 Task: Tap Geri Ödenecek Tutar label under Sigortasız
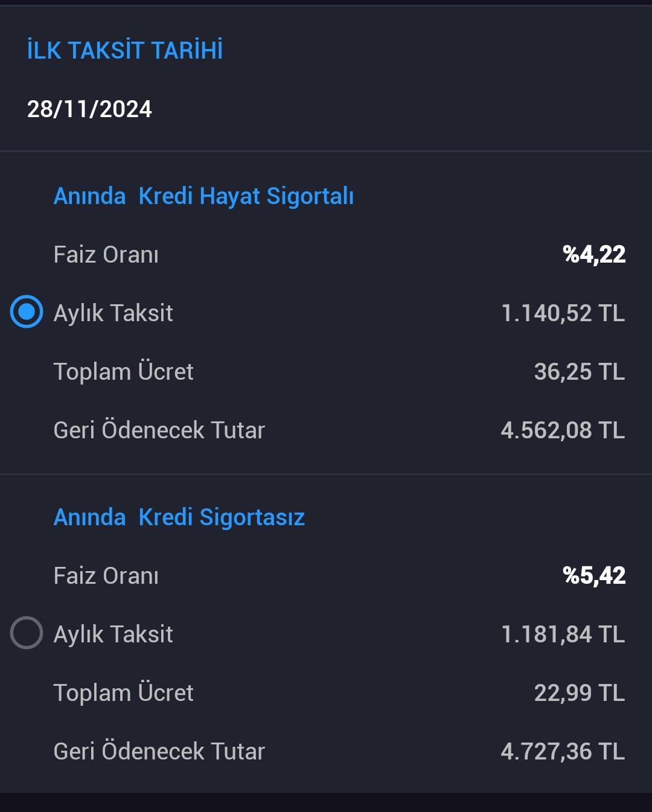coord(159,752)
